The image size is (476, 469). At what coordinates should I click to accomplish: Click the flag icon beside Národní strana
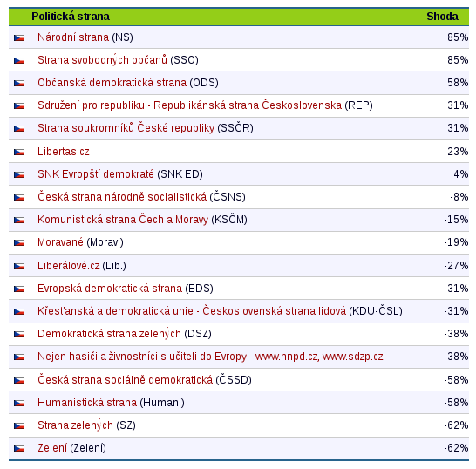(x=19, y=38)
